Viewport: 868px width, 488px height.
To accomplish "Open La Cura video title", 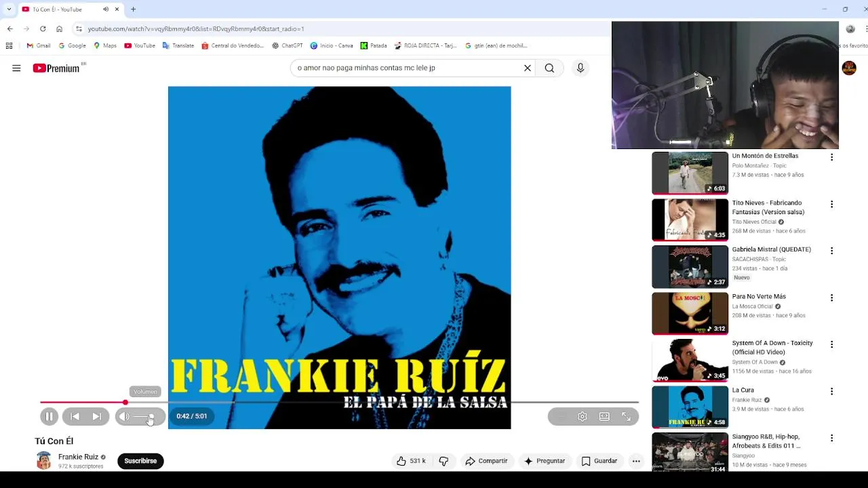I will 743,390.
